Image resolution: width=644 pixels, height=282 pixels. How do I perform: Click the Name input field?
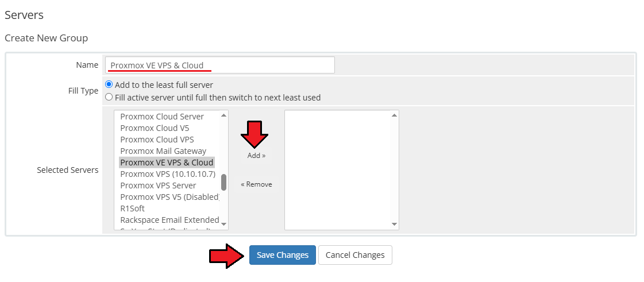[x=219, y=65]
